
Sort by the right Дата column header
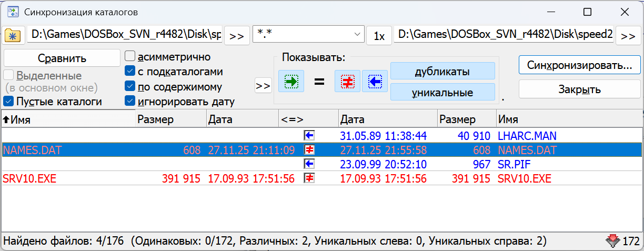388,119
